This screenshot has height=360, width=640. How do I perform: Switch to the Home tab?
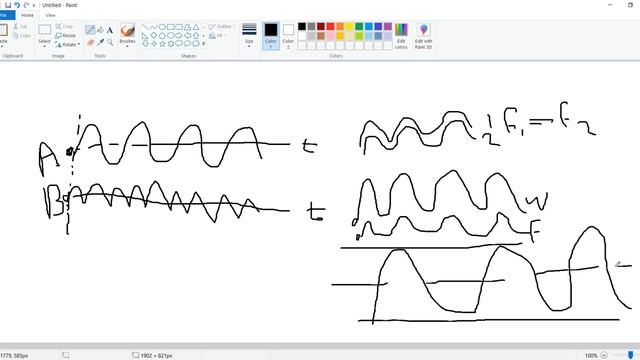click(x=27, y=15)
